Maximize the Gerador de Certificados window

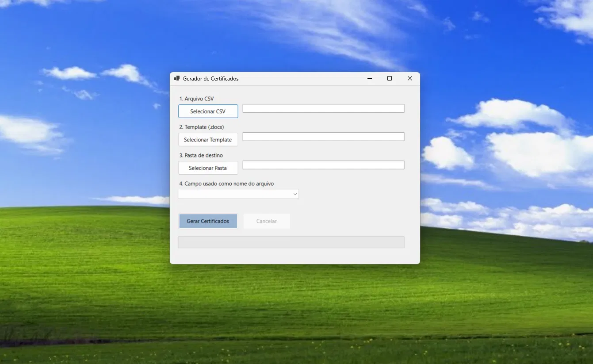390,78
